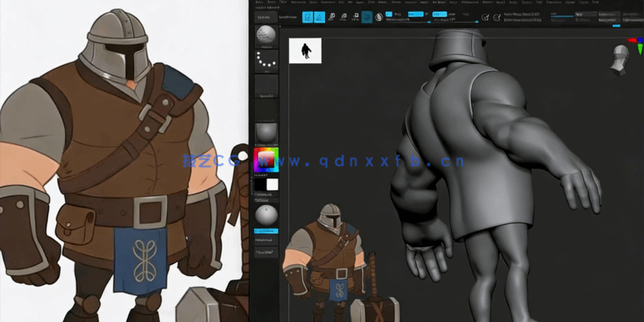
Task: Toggle the cyan Edit mode button
Action: coord(307,18)
